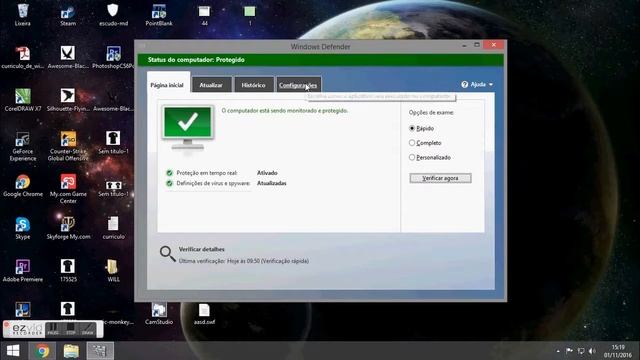Open the Ajuda help dropdown

point(477,84)
